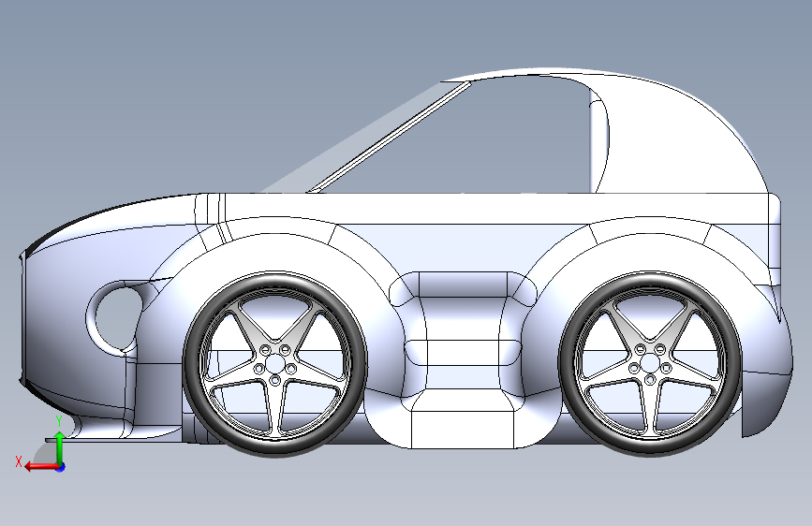Select the front wheel's five-spoke rim

point(275,362)
